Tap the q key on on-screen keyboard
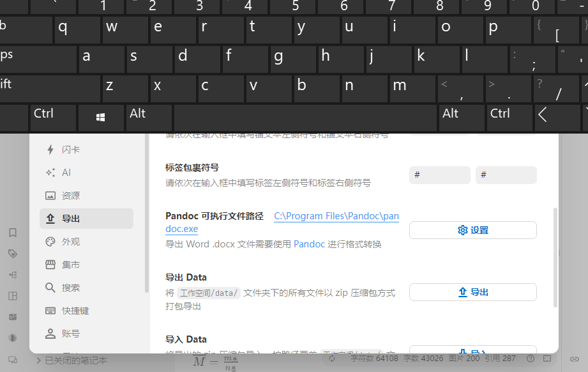588x372 pixels. (77, 29)
